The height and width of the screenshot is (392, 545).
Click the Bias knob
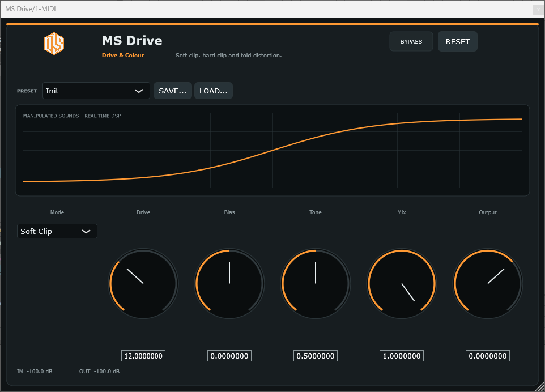229,284
